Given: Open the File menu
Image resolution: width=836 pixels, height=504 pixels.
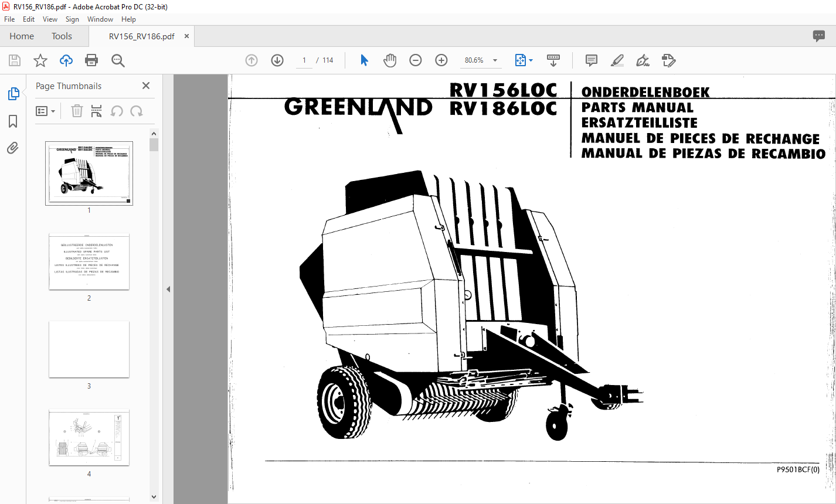Looking at the screenshot, I should (9, 19).
